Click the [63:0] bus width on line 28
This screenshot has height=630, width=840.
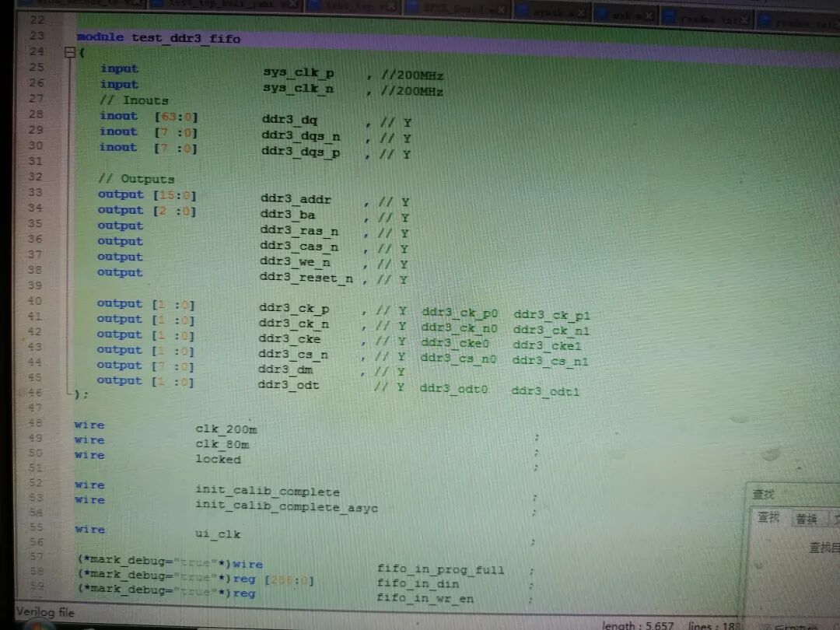point(177,116)
